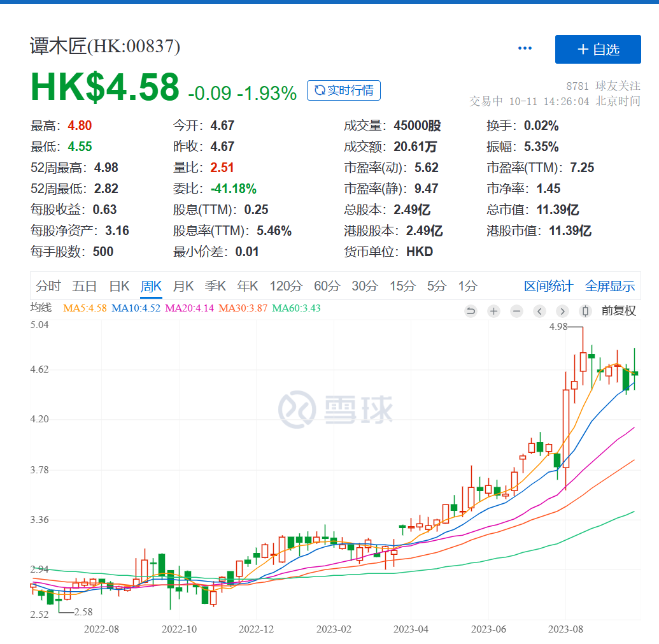Pan chart right with right chevron

click(562, 311)
